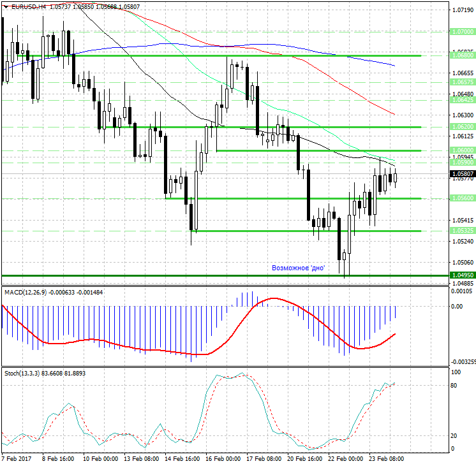Select the 14 Feb 16:00 time label

click(x=182, y=458)
